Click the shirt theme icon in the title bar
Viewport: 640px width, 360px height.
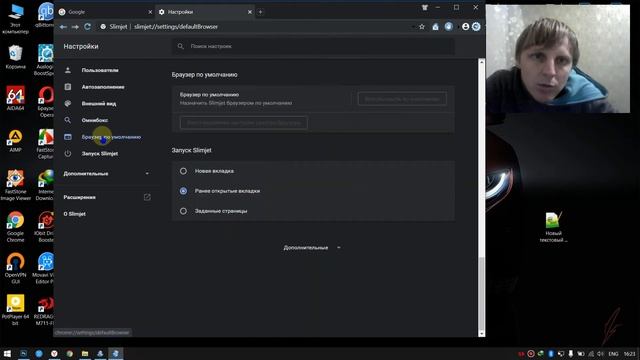tap(425, 7)
